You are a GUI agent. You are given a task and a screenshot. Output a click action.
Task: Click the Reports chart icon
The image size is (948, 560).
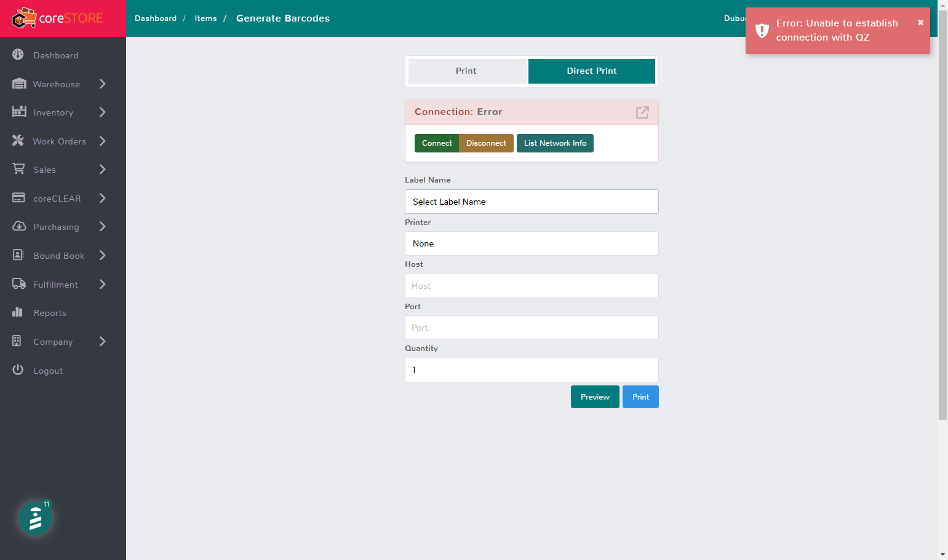18,312
